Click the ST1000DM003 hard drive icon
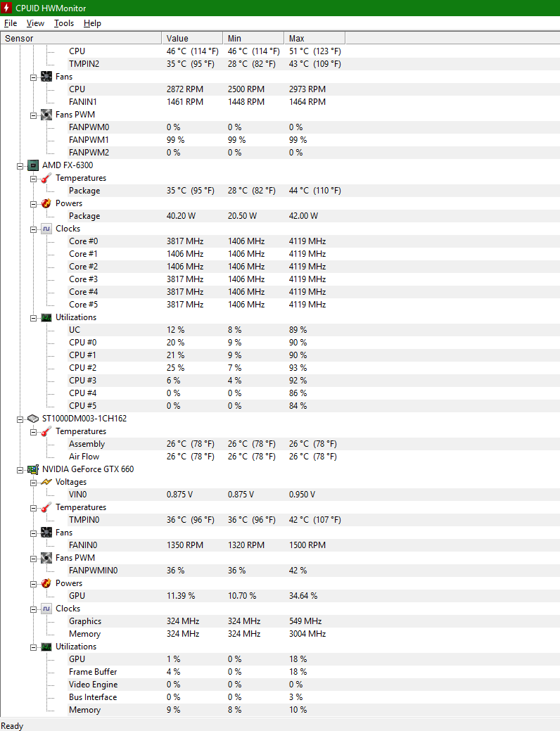The image size is (560, 731). pos(32,419)
